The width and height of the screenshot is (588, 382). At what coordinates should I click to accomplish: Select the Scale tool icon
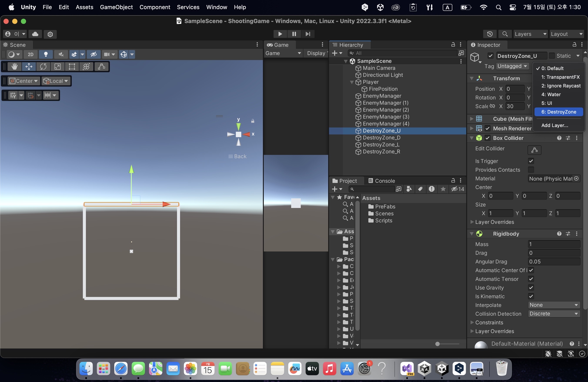tap(58, 67)
